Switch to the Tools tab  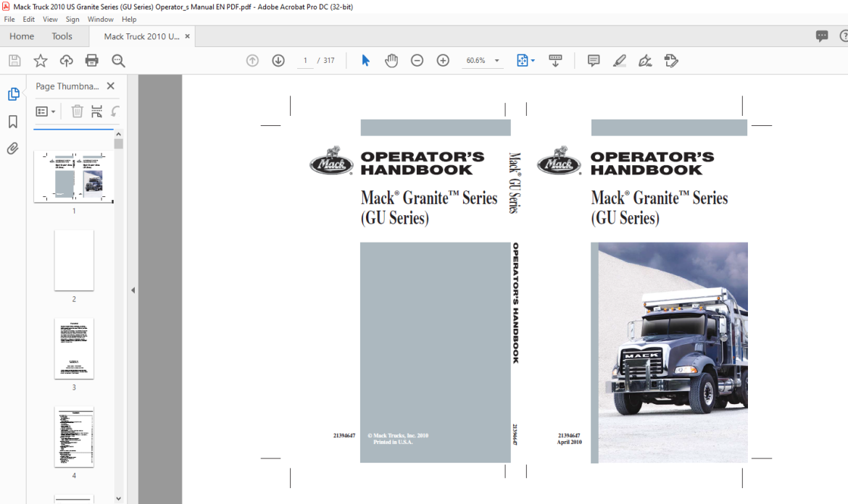pos(62,36)
